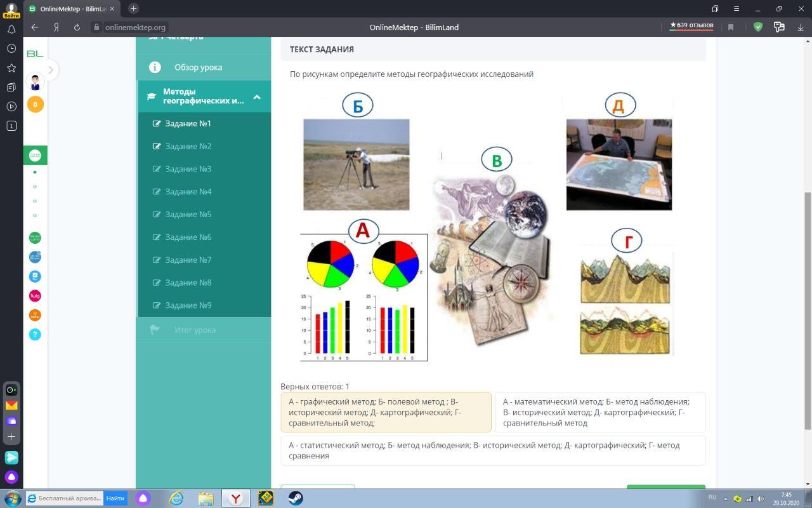The width and height of the screenshot is (812, 508).
Task: Expand the side panel with right chevron
Action: (x=51, y=70)
